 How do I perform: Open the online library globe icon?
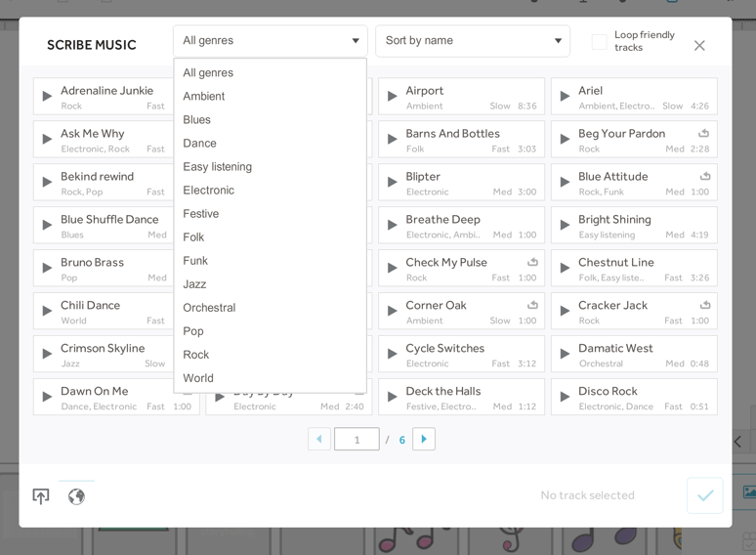click(x=76, y=496)
